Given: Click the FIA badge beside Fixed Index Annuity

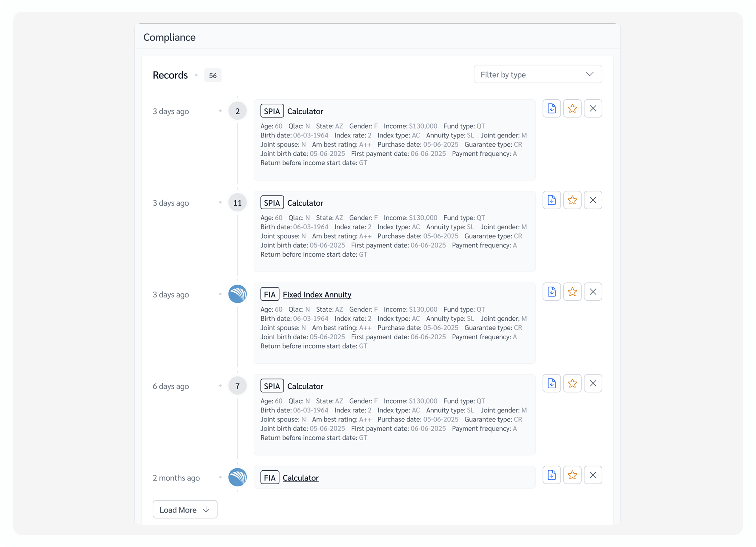Looking at the screenshot, I should pyautogui.click(x=270, y=294).
